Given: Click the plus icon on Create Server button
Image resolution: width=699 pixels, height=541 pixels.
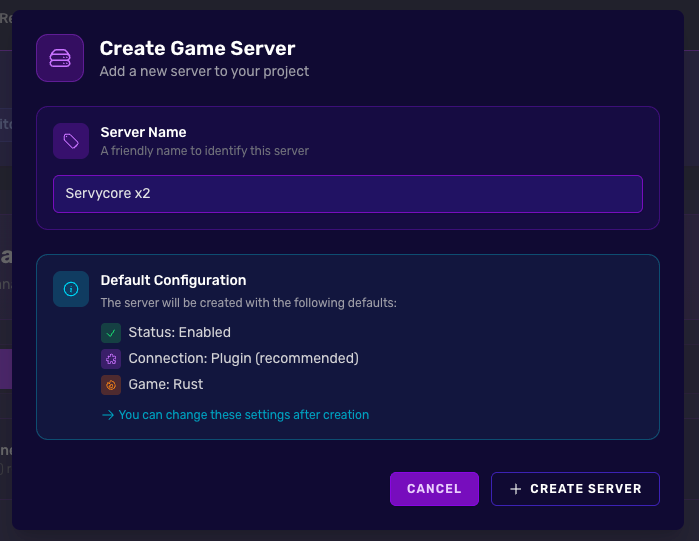Looking at the screenshot, I should coord(516,489).
